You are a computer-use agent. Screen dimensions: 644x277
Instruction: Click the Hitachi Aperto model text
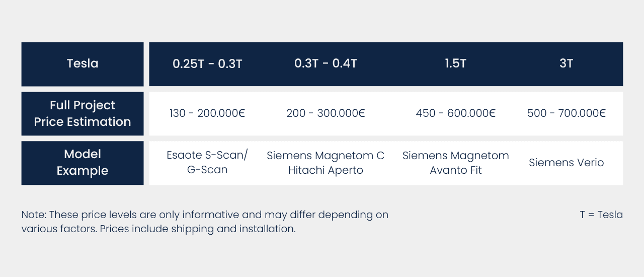[x=326, y=170]
